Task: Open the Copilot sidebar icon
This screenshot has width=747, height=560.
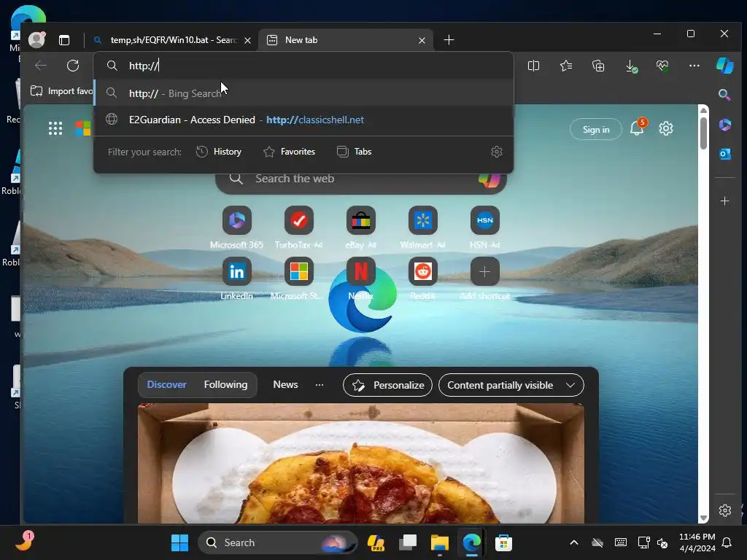Action: (x=724, y=66)
